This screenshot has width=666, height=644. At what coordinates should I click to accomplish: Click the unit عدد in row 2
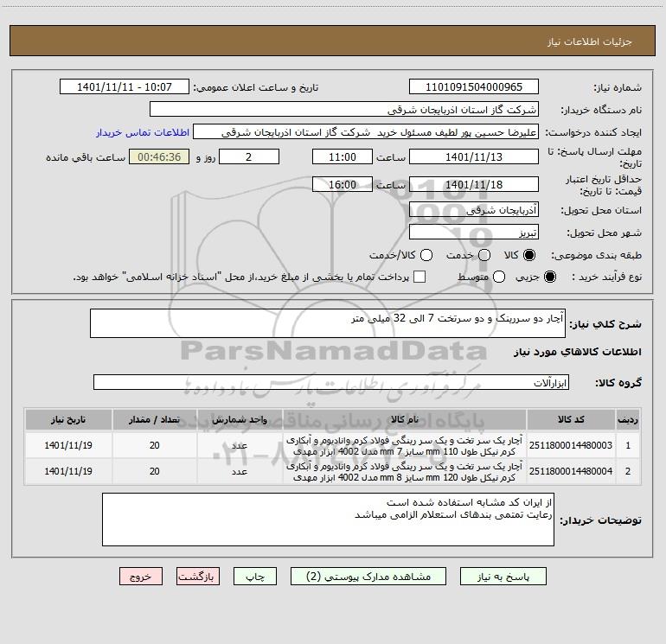[240, 471]
